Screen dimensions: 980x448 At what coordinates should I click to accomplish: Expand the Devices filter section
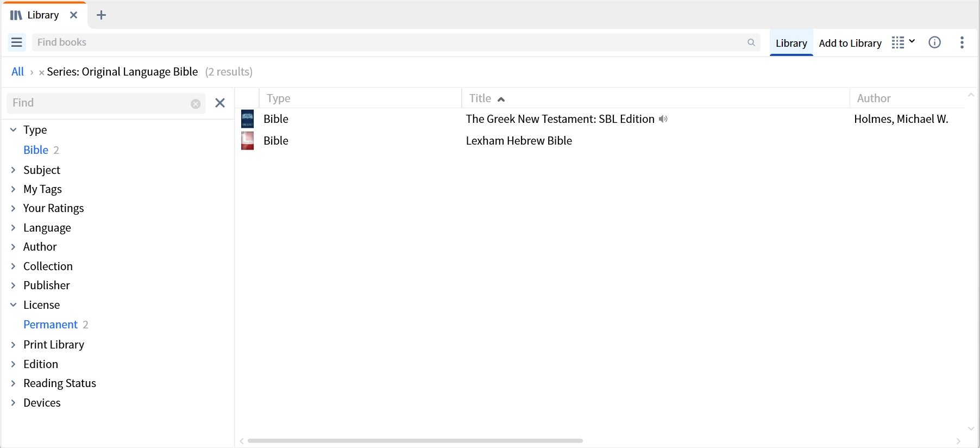click(14, 403)
